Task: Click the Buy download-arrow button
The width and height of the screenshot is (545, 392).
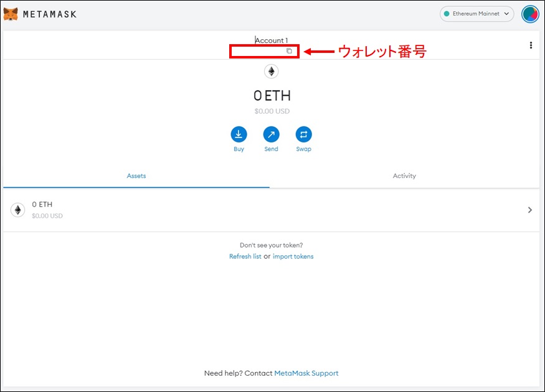Action: tap(239, 134)
